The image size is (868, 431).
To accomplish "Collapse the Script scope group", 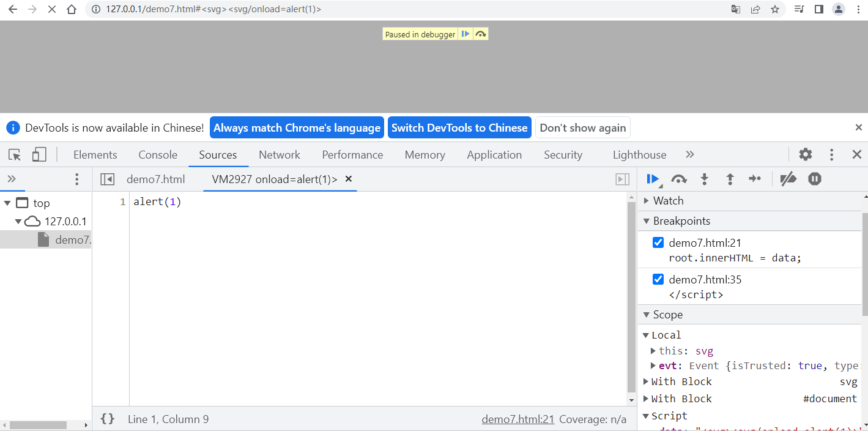I will [x=646, y=416].
